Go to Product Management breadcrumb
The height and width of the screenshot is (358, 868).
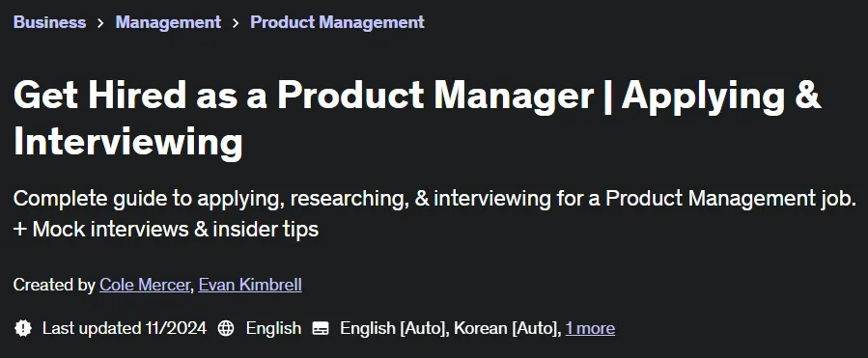tap(337, 22)
